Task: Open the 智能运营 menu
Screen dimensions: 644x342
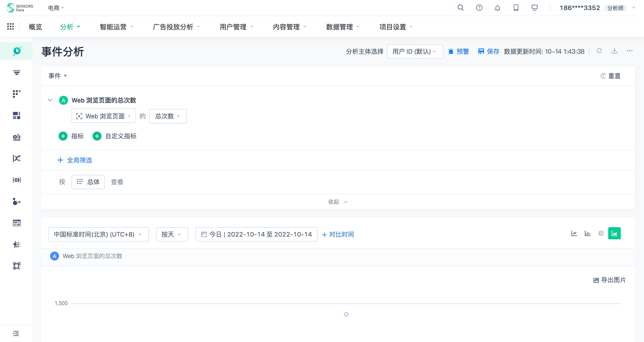Action: coord(117,26)
